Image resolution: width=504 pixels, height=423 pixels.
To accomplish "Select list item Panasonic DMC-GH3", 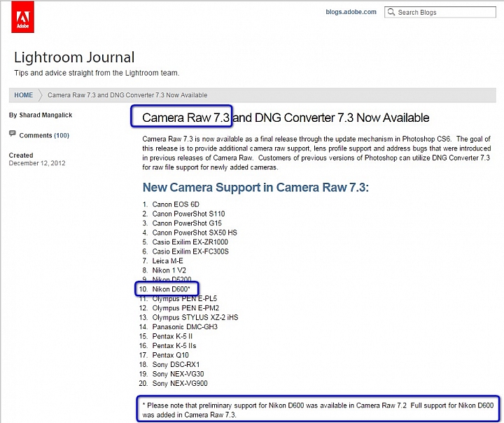I will [185, 327].
